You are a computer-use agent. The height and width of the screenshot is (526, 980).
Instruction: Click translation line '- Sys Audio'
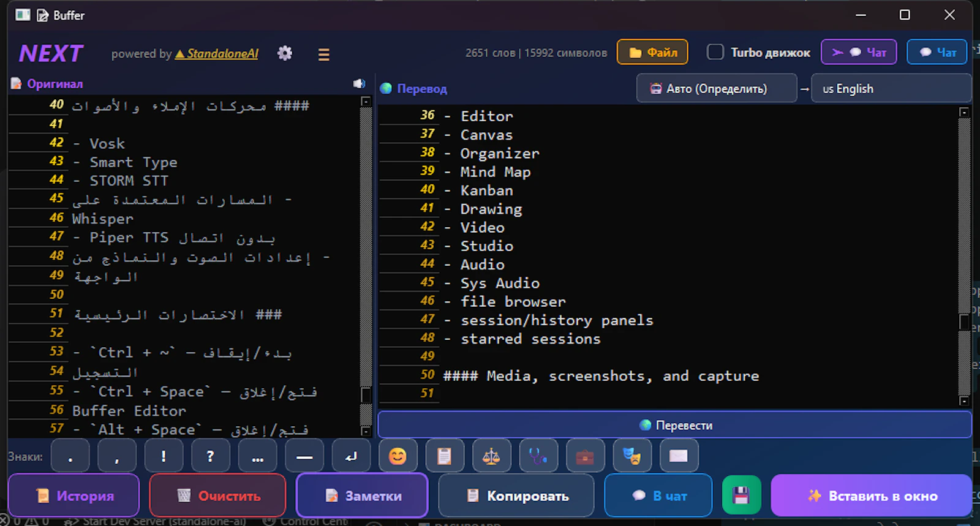point(491,283)
